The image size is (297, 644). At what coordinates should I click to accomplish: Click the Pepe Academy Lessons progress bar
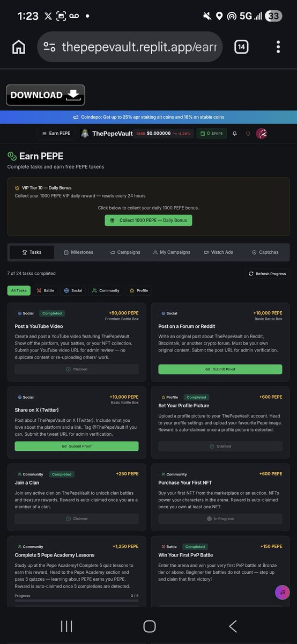[77, 601]
